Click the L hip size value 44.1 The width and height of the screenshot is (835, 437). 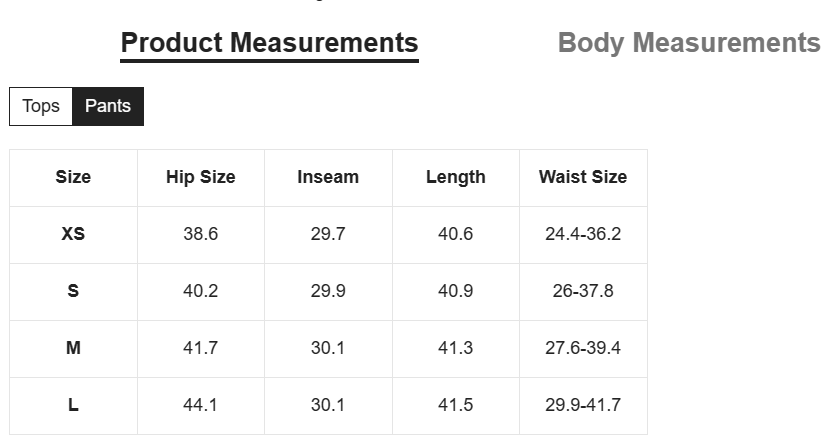[x=201, y=405]
